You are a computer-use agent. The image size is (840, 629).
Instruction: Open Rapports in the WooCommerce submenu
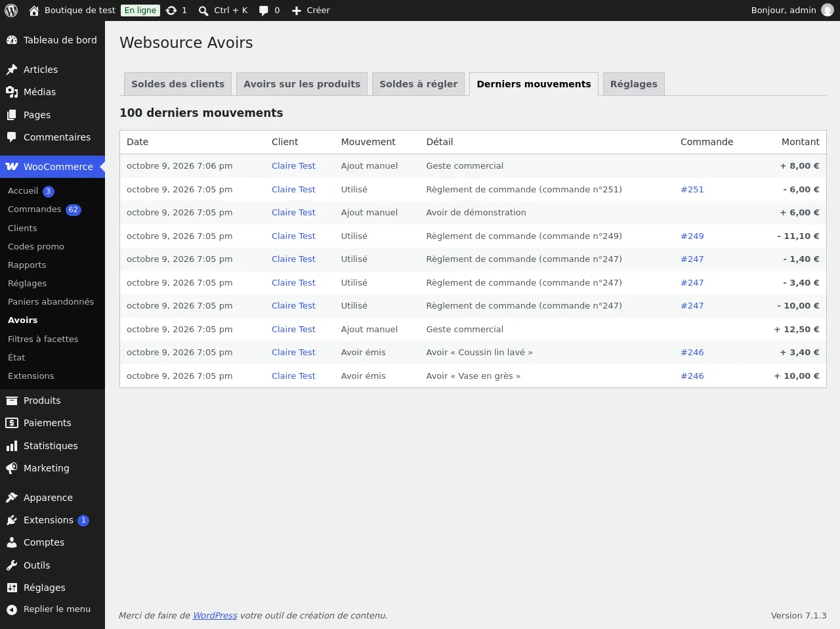coord(27,265)
